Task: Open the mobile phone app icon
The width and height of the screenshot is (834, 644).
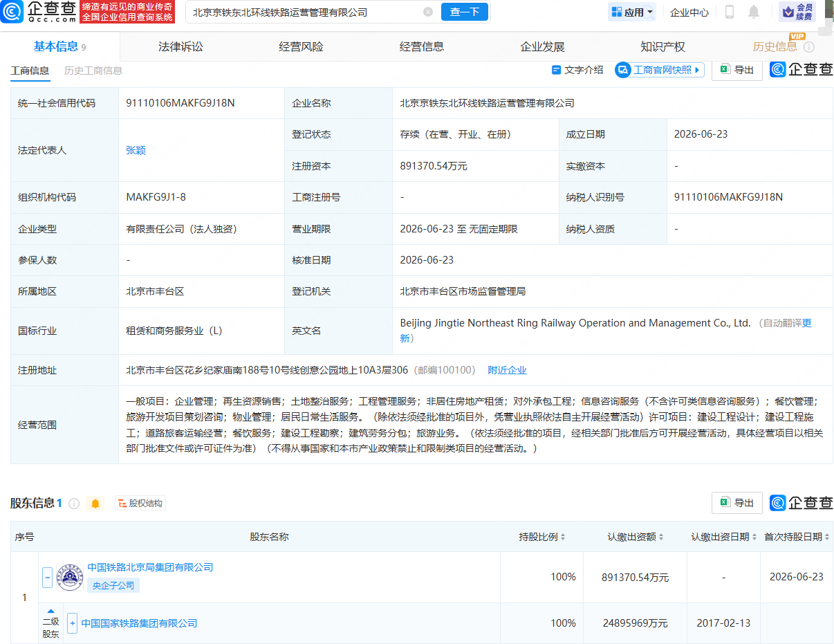Action: click(729, 12)
